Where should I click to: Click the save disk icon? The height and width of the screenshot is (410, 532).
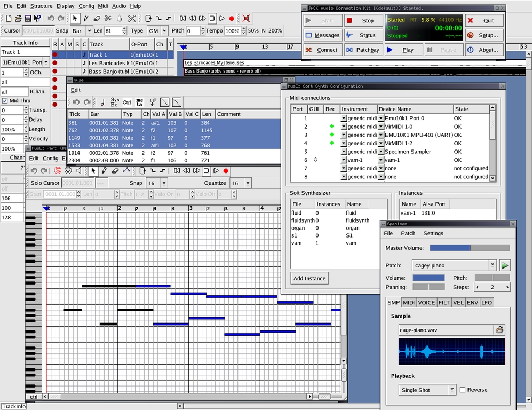point(28,18)
